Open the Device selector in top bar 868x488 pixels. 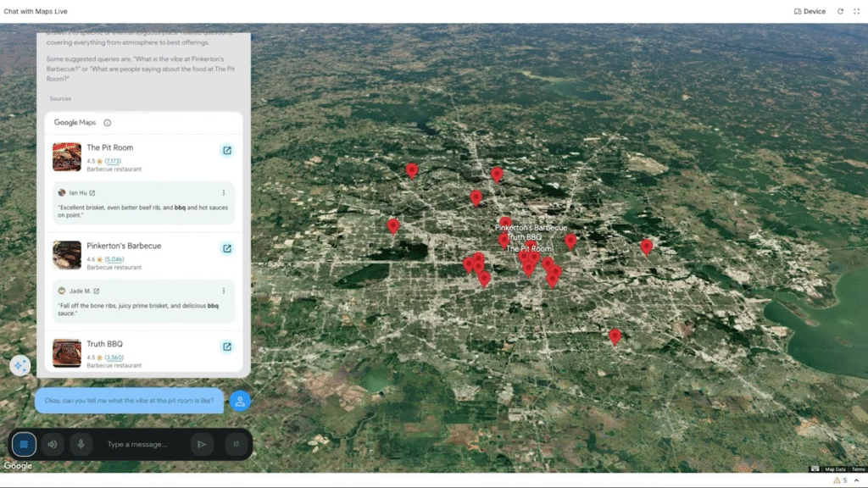[810, 12]
